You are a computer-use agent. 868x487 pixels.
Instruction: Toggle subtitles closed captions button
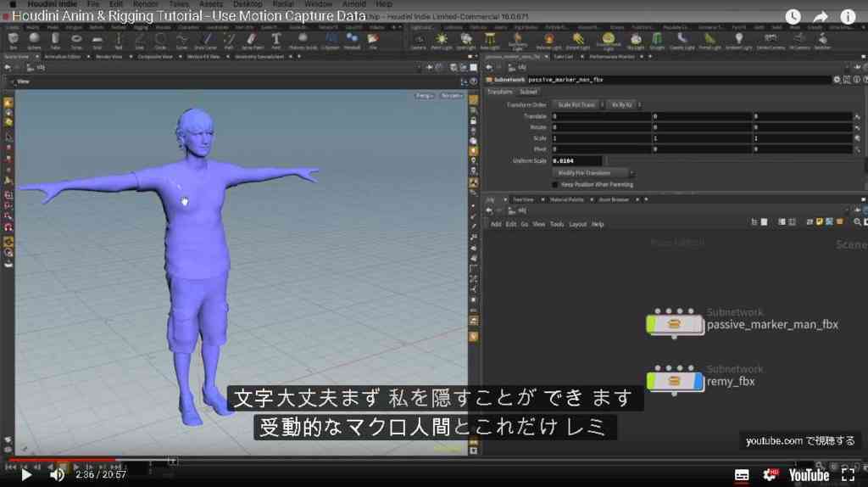[742, 475]
